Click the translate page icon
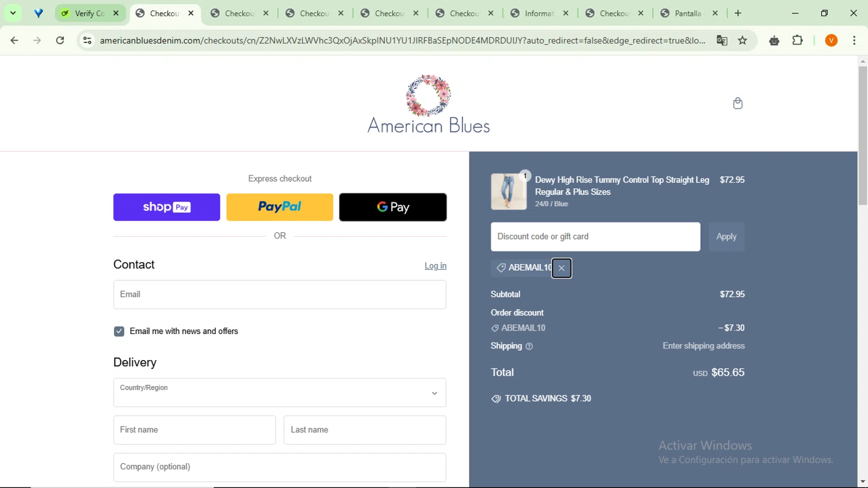 [722, 41]
